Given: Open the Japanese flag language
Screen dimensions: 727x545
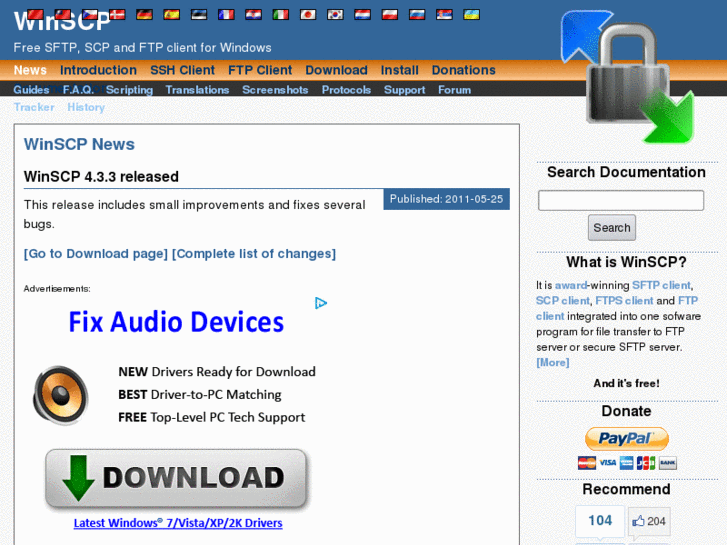Looking at the screenshot, I should point(308,15).
